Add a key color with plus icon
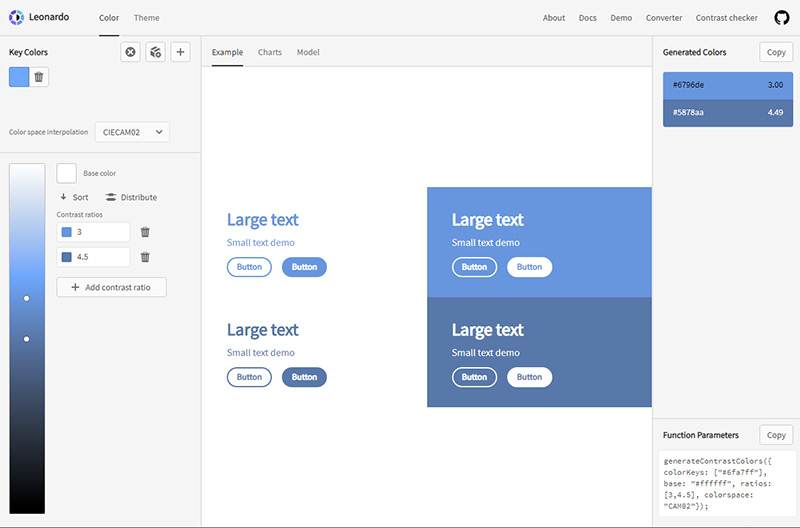The width and height of the screenshot is (800, 528). pos(180,52)
